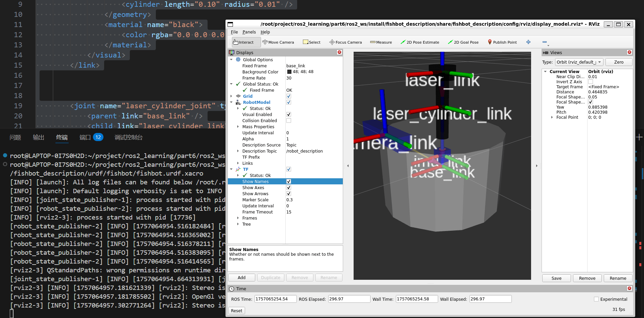Activate the 2D Pose Estimate tool
This screenshot has width=644, height=318.
[x=420, y=42]
